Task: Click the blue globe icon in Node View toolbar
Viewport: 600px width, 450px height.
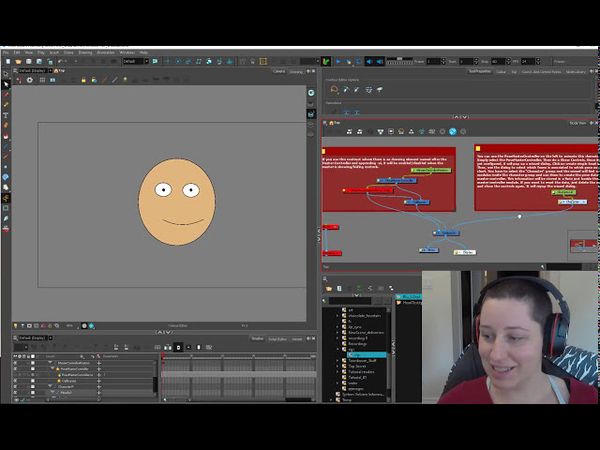Action: click(x=452, y=131)
